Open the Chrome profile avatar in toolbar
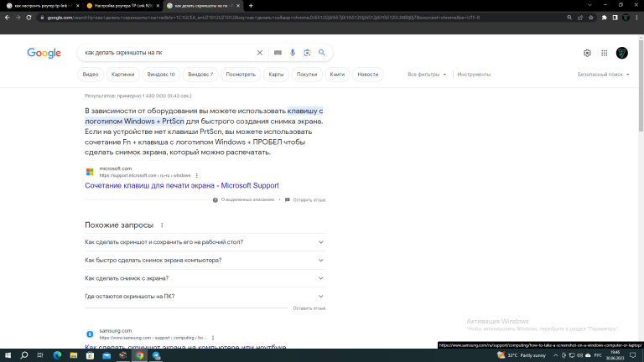The width and height of the screenshot is (644, 362). click(626, 18)
